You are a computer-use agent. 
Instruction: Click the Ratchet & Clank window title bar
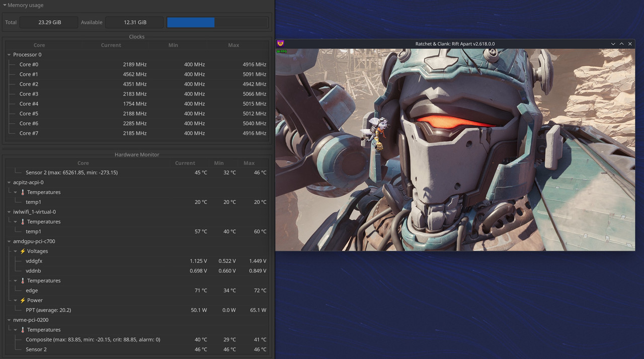pyautogui.click(x=455, y=44)
